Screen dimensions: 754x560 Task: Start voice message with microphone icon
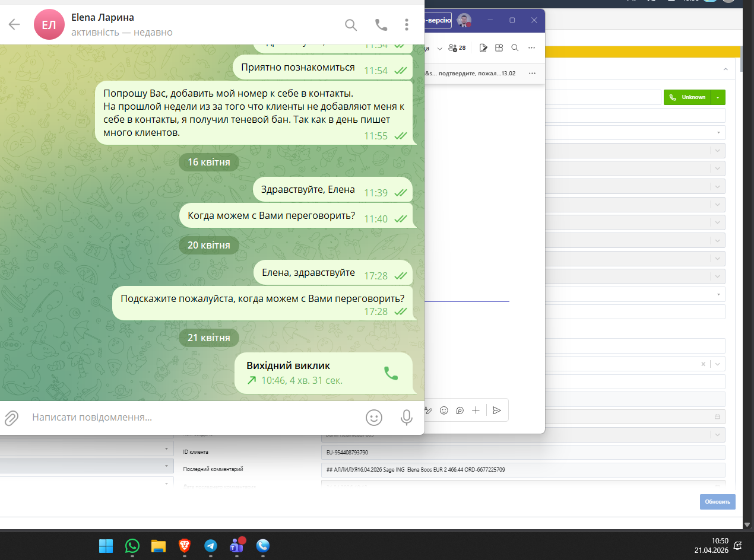pos(407,418)
